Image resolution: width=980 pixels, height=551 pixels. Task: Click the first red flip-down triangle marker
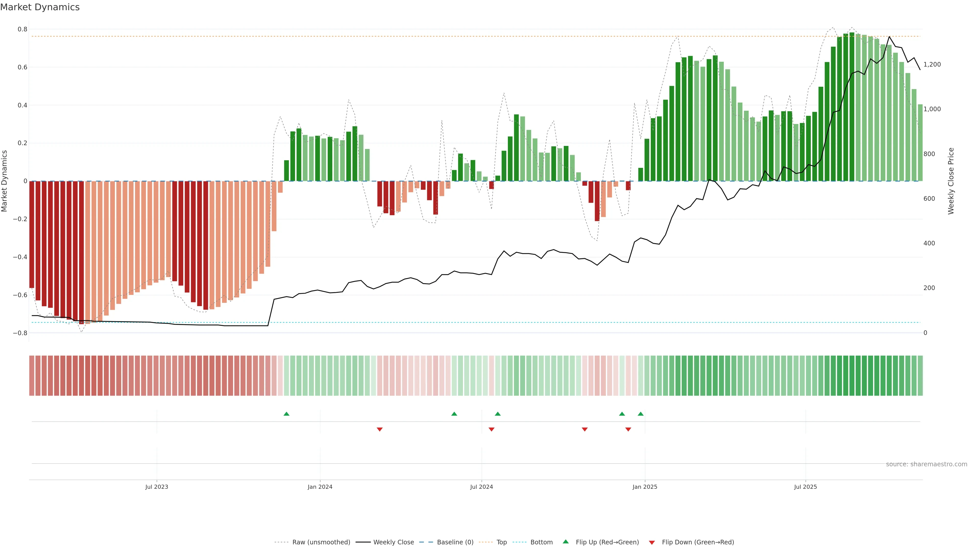pos(379,429)
